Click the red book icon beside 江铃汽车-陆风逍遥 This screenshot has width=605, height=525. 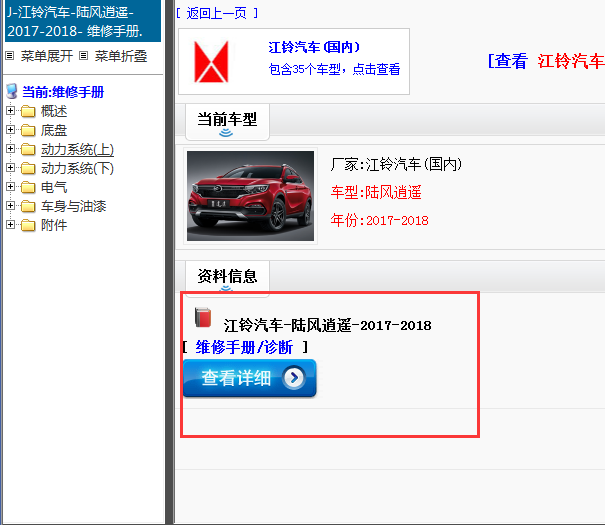click(203, 317)
